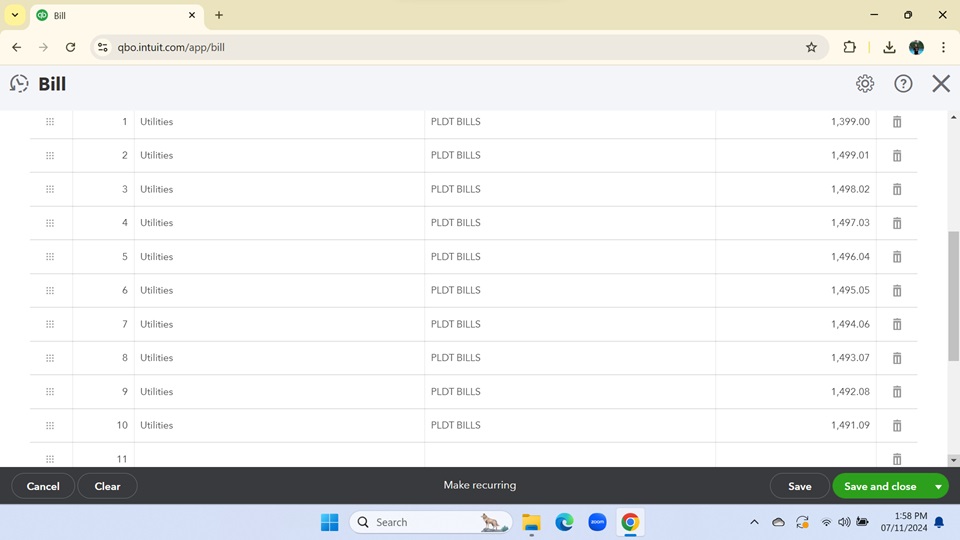Open the notifications bell in system tray
Viewport: 960px width, 540px height.
939,522
